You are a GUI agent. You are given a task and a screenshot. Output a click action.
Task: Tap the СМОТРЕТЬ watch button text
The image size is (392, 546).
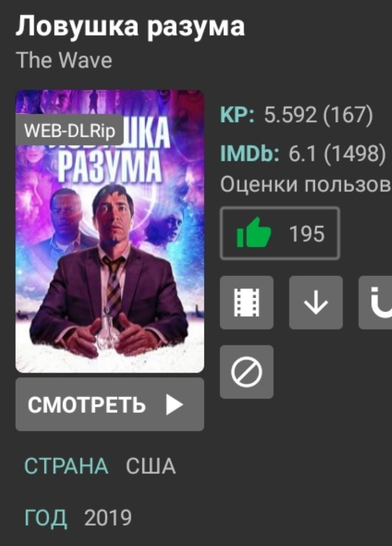pyautogui.click(x=87, y=405)
